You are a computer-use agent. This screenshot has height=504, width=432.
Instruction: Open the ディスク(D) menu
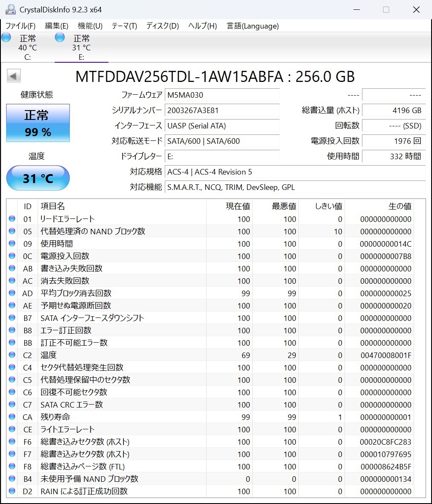click(x=162, y=26)
